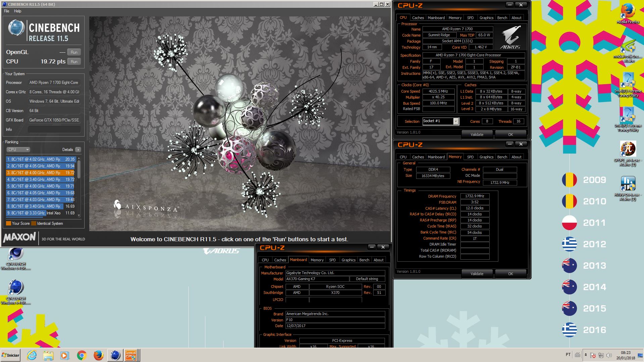644x362 pixels.
Task: Click the 19.72 pts CPU score
Action: click(x=53, y=62)
